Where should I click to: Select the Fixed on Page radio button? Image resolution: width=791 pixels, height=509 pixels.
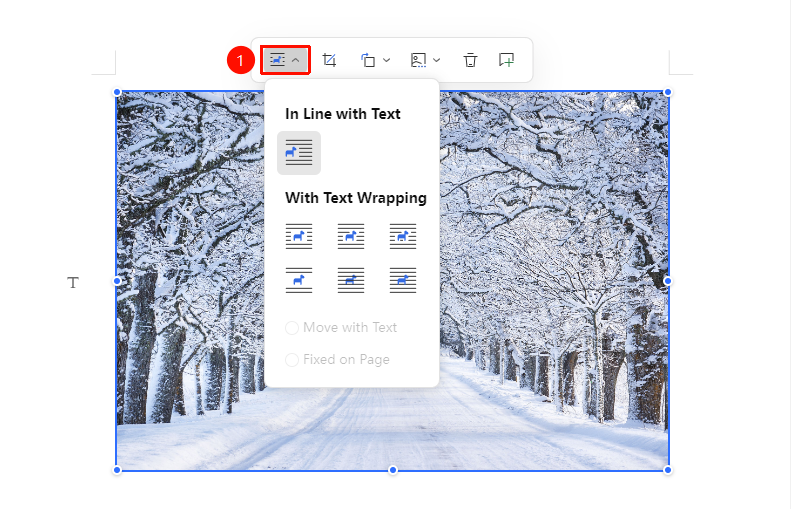coord(292,360)
